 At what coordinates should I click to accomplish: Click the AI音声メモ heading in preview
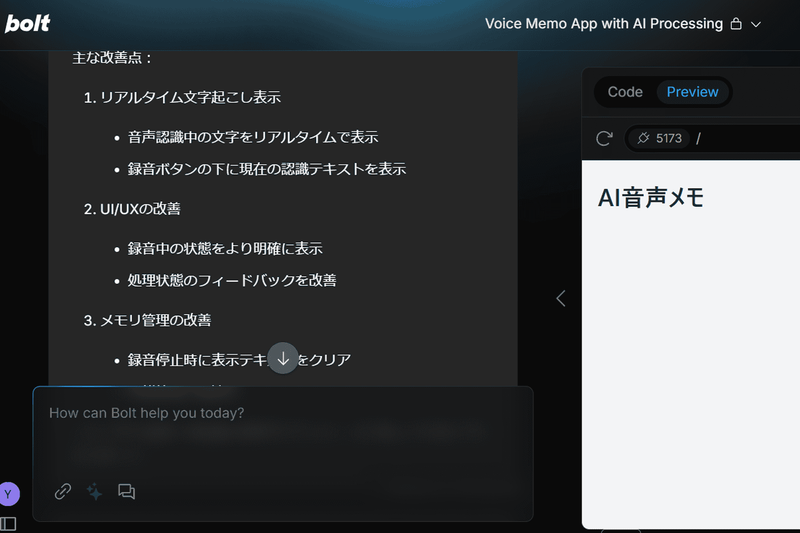[x=651, y=197]
